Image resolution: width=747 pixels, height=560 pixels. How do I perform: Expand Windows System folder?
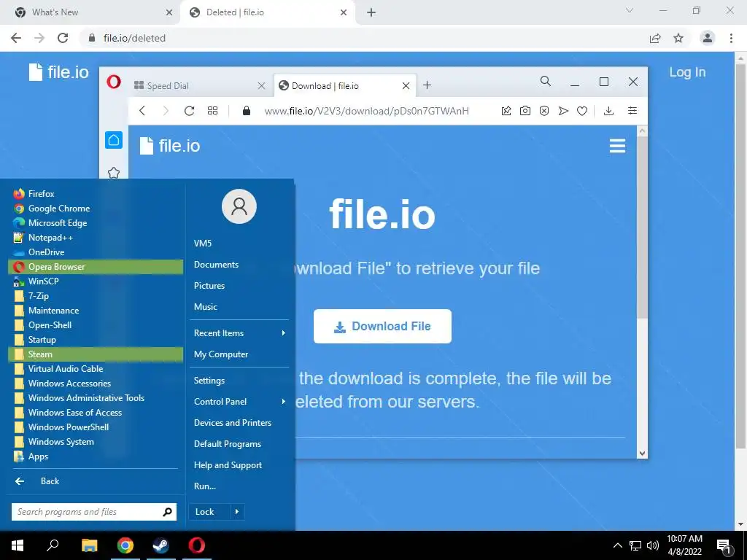pyautogui.click(x=96, y=442)
